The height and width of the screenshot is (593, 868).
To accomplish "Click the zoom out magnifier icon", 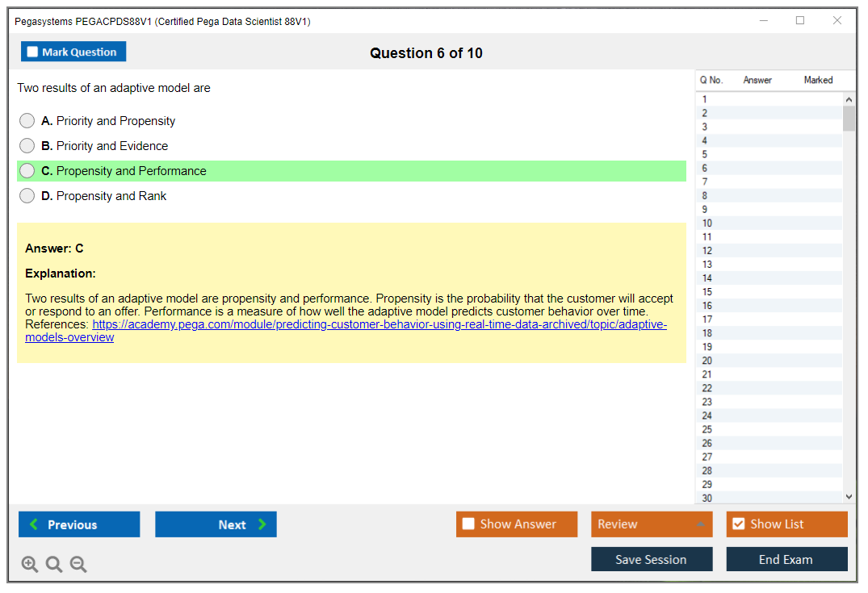I will [78, 565].
